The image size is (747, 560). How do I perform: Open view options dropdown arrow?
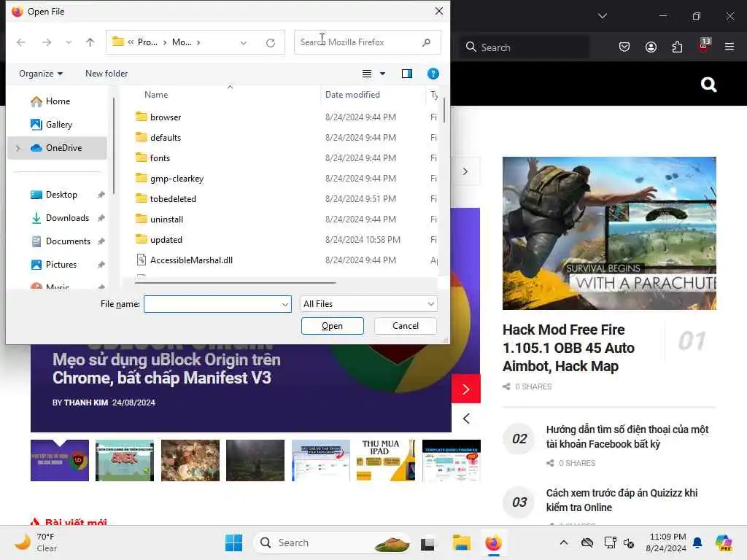pos(382,74)
